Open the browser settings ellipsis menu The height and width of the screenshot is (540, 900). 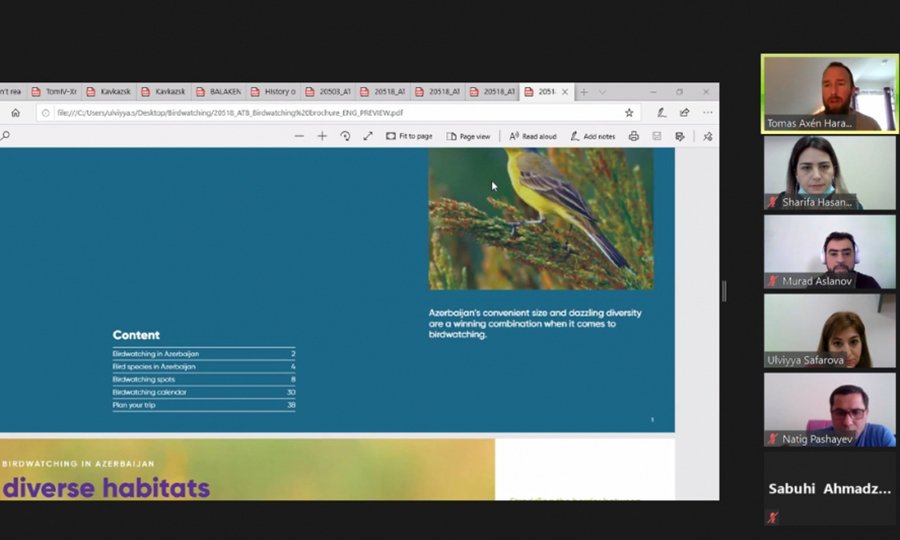click(x=708, y=113)
